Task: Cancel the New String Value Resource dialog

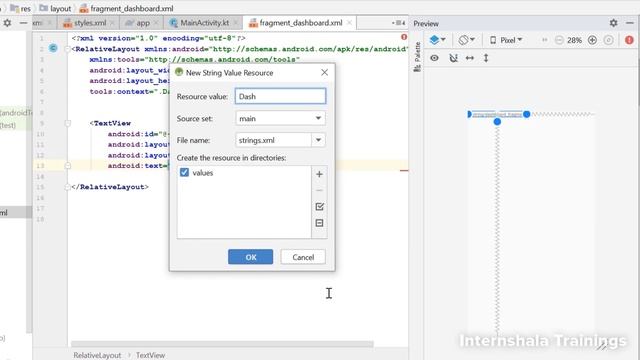Action: click(303, 257)
